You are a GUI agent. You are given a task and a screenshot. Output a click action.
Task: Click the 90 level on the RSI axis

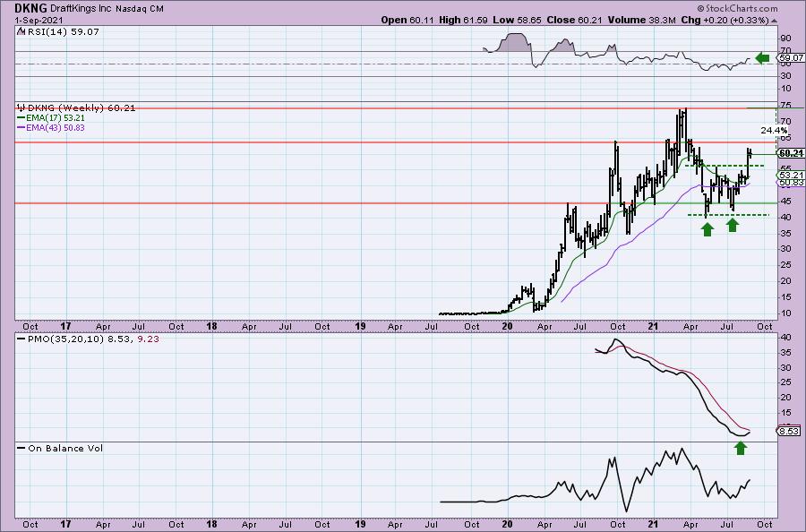coord(785,39)
